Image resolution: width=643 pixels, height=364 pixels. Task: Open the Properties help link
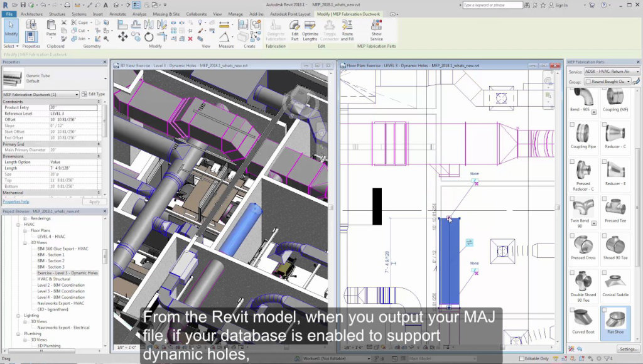(16, 201)
